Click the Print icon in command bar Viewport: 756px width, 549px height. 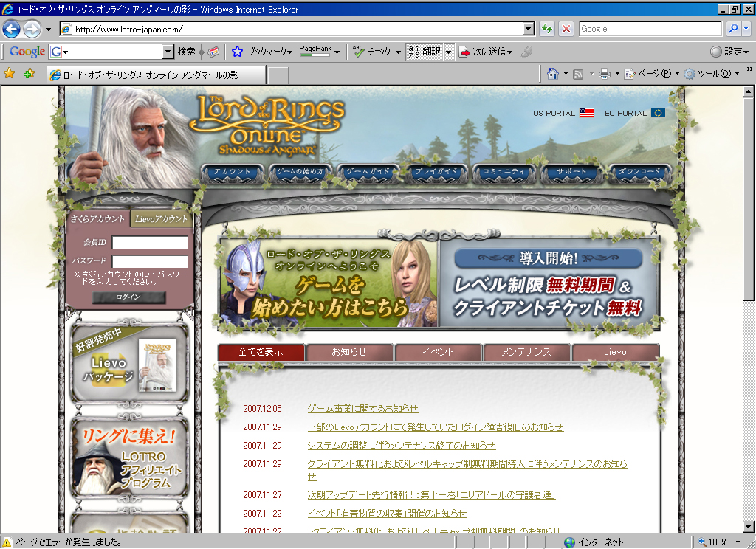(x=604, y=74)
